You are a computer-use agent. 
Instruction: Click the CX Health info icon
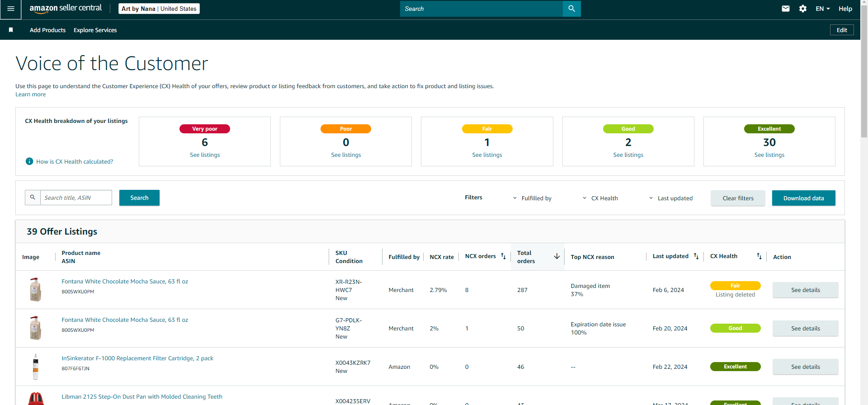click(29, 161)
